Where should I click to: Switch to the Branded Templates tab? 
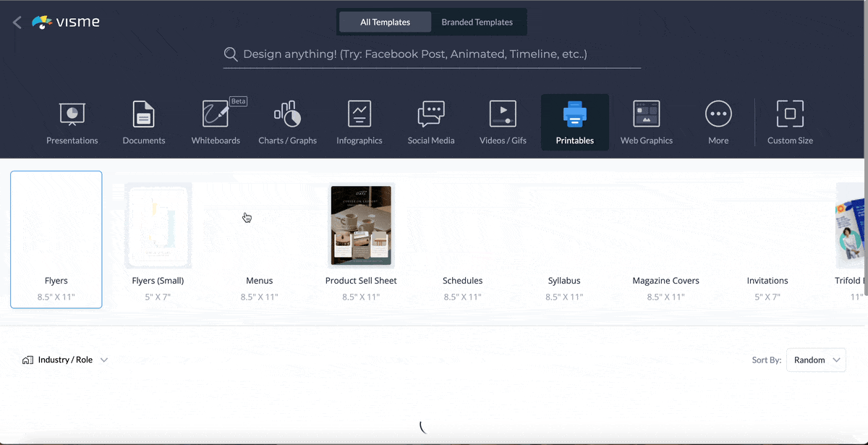tap(477, 22)
